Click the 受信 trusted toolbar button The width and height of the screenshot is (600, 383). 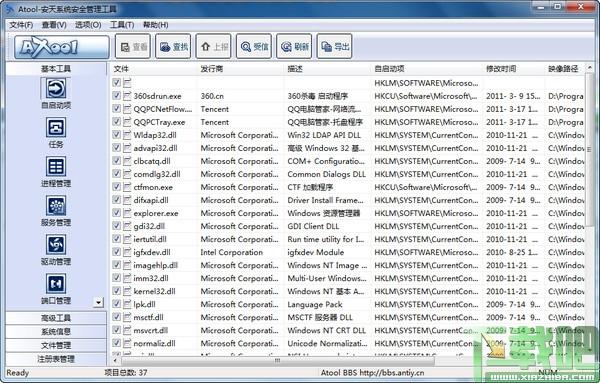point(254,47)
